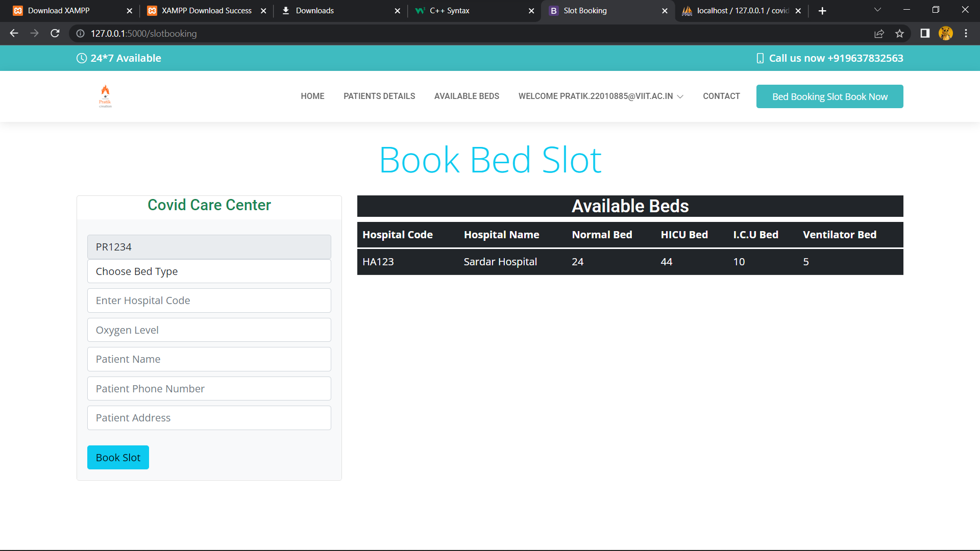Viewport: 980px width, 551px height.
Task: Open the browser side panel icon
Action: (925, 34)
